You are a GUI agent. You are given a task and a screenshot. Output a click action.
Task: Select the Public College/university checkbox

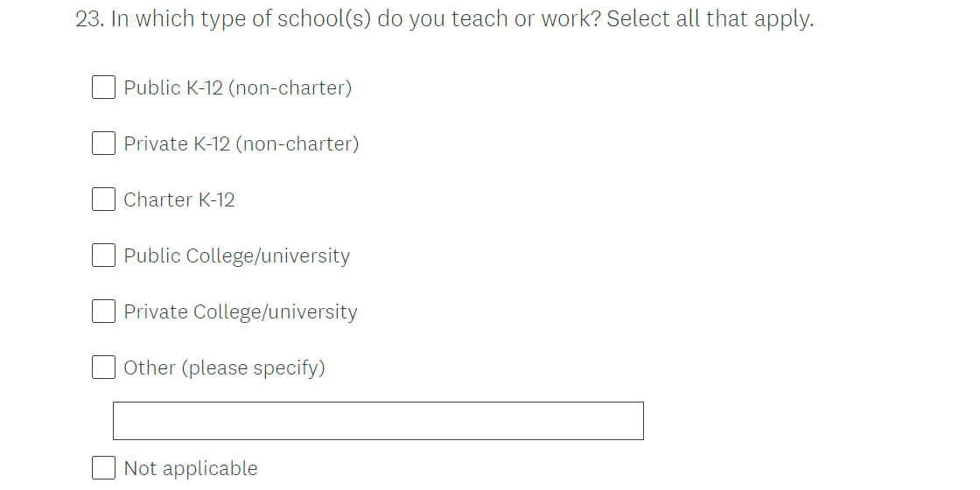tap(103, 255)
